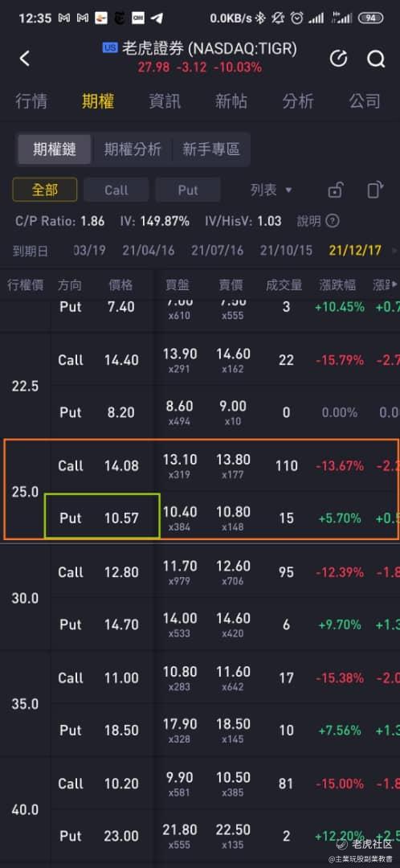The height and width of the screenshot is (868, 400).
Task: Switch to the 行情 tab
Action: pyautogui.click(x=31, y=101)
